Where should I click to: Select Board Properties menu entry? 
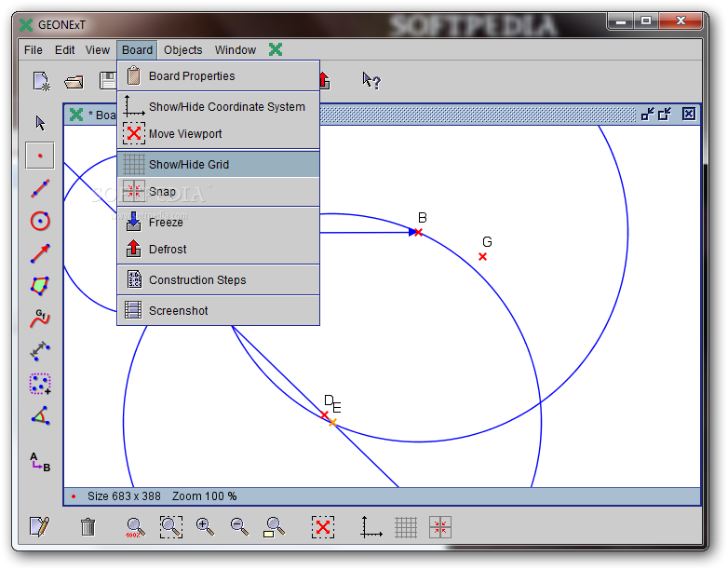click(x=218, y=76)
